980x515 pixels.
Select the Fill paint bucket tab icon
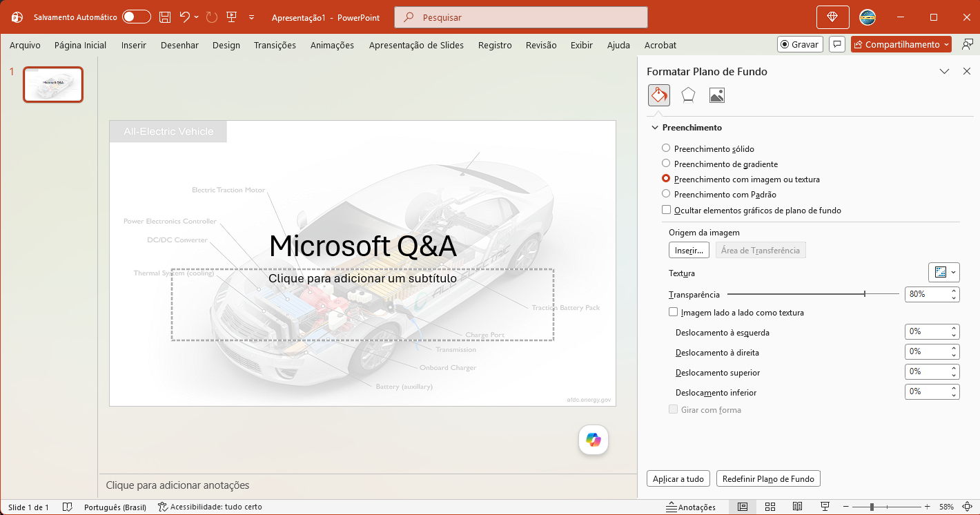coord(659,95)
